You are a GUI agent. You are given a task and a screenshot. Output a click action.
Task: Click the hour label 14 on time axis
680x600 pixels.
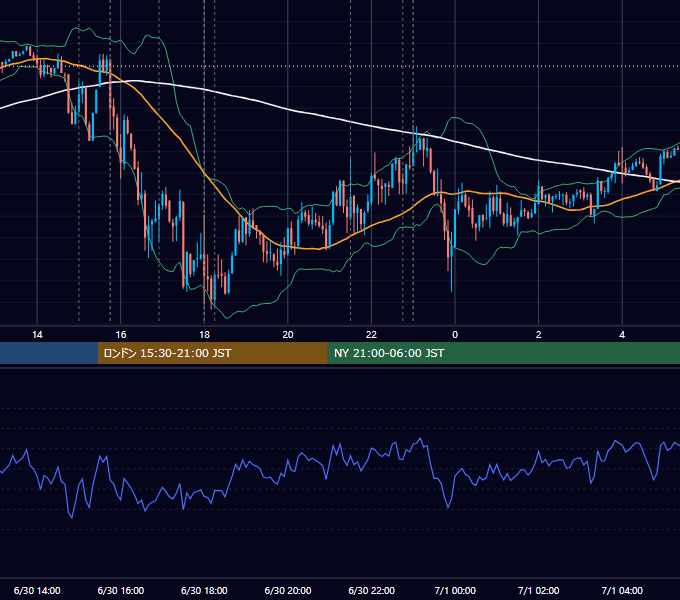37,335
